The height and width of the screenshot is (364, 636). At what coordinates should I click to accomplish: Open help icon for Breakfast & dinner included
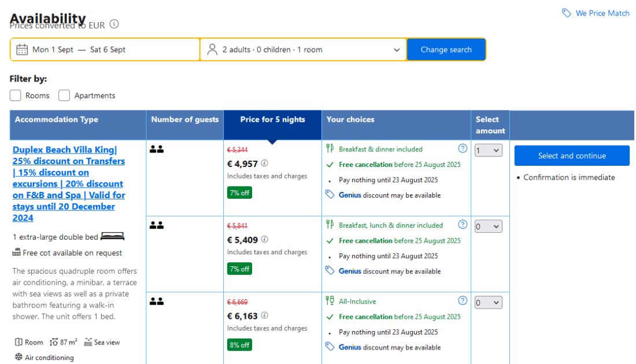[463, 148]
